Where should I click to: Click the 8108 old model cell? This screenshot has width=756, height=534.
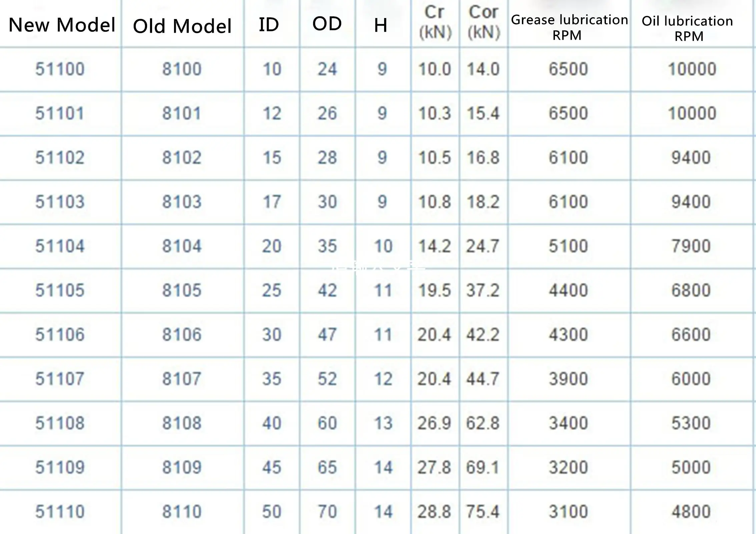(182, 423)
